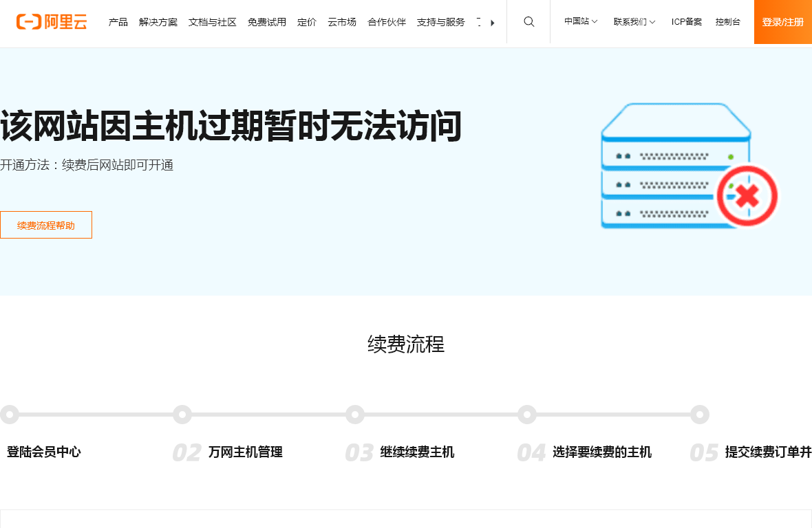Select step 02 万网主机管理
The width and height of the screenshot is (812, 528).
[x=245, y=452]
